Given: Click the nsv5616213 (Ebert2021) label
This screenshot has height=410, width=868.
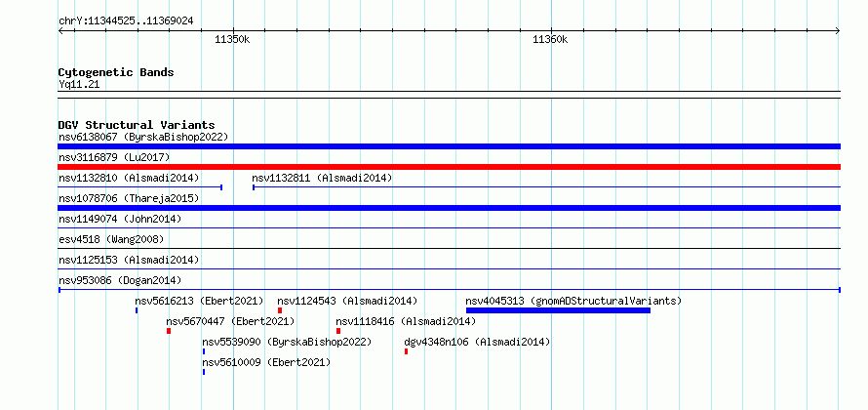Looking at the screenshot, I should click(199, 301).
